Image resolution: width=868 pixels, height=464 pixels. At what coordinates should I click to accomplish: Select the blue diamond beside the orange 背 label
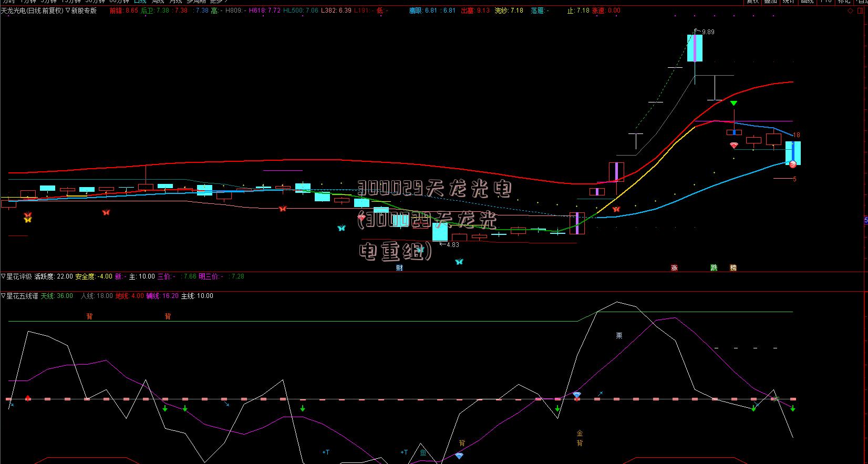click(x=459, y=456)
